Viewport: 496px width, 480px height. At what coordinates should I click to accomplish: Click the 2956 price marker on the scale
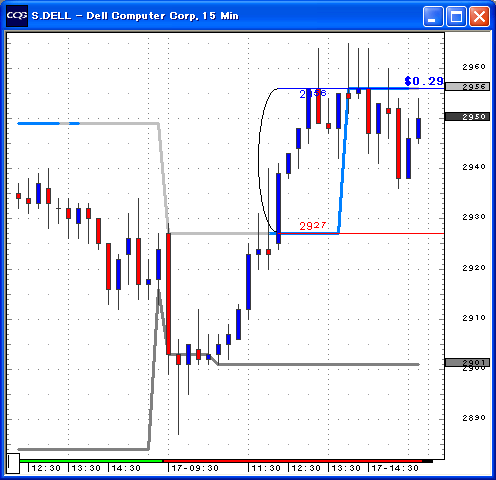pyautogui.click(x=467, y=87)
